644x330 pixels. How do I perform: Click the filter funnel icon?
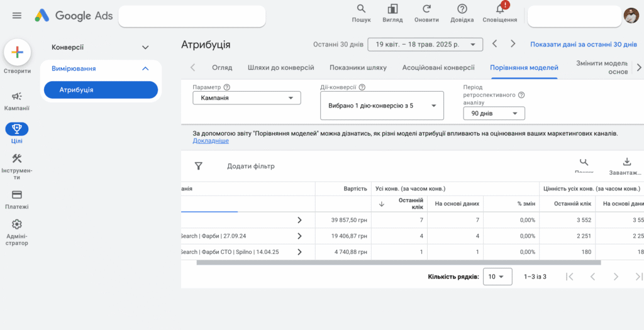199,166
